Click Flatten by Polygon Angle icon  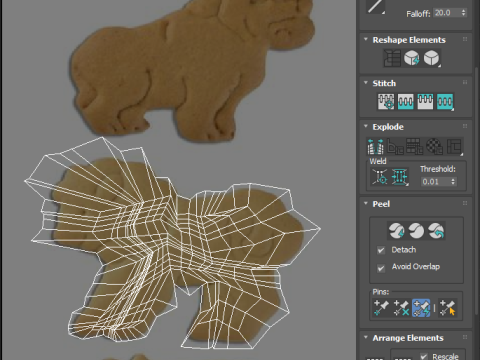tap(395, 147)
